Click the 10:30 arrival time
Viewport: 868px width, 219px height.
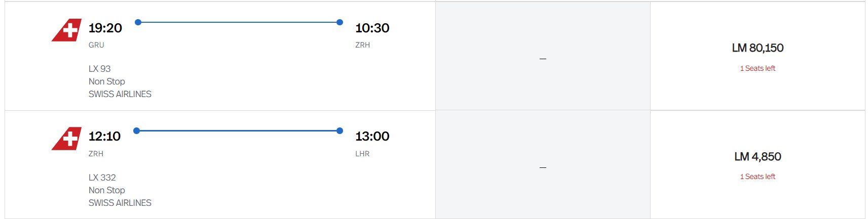372,28
